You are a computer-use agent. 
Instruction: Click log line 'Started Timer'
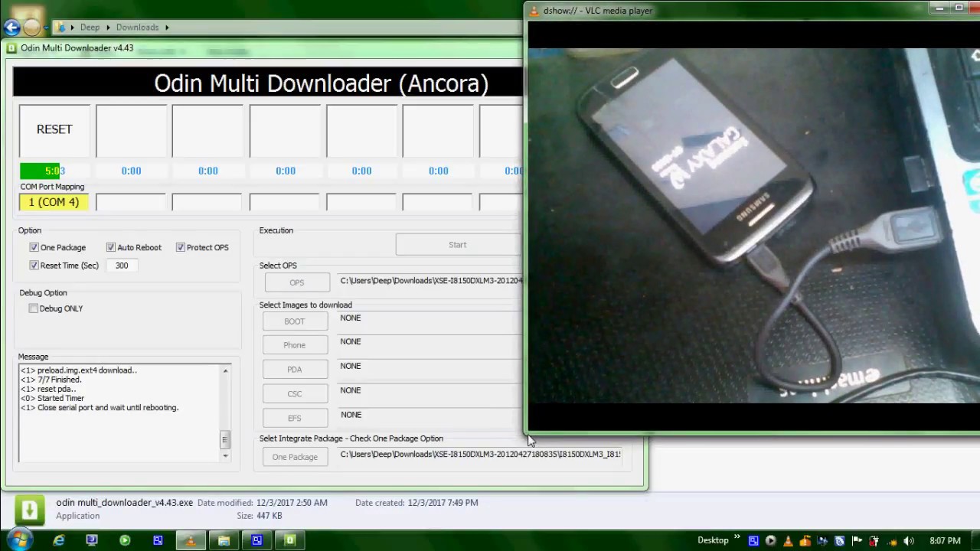point(52,398)
